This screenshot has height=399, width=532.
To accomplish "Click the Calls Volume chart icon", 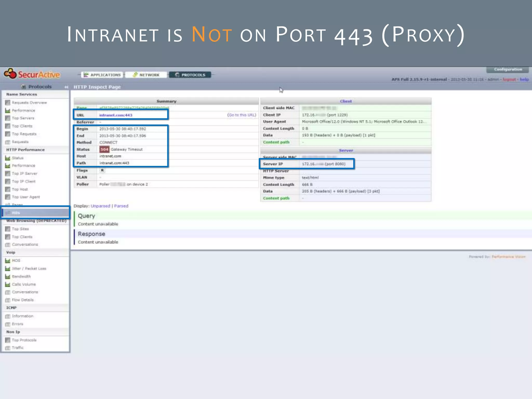I will (x=8, y=284).
